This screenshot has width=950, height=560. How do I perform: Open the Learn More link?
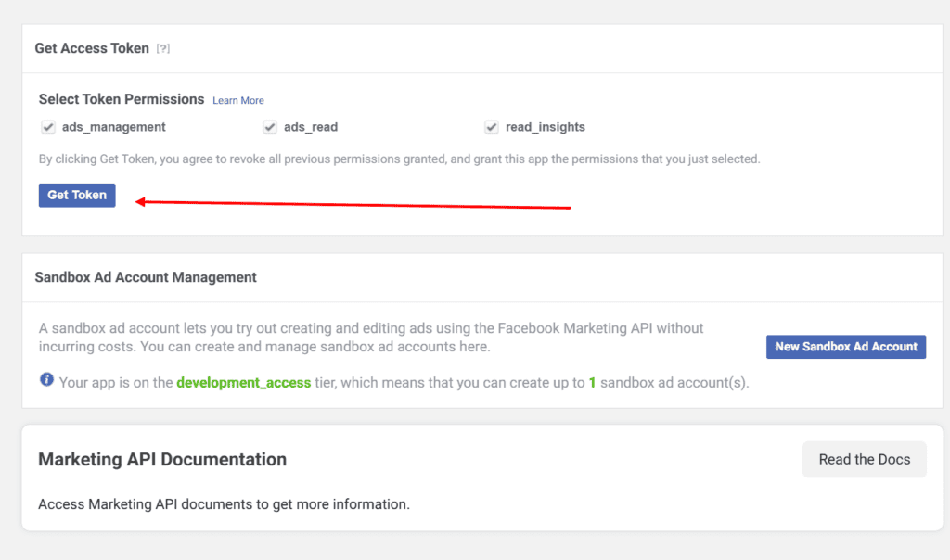[238, 100]
